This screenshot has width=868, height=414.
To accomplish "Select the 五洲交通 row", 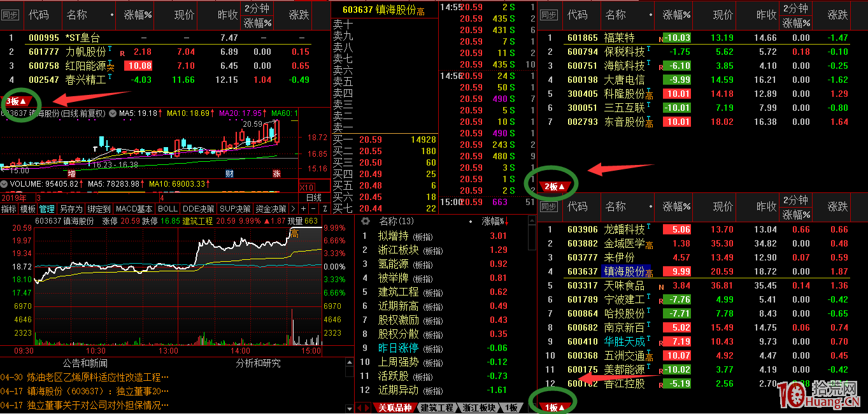I will click(x=703, y=355).
